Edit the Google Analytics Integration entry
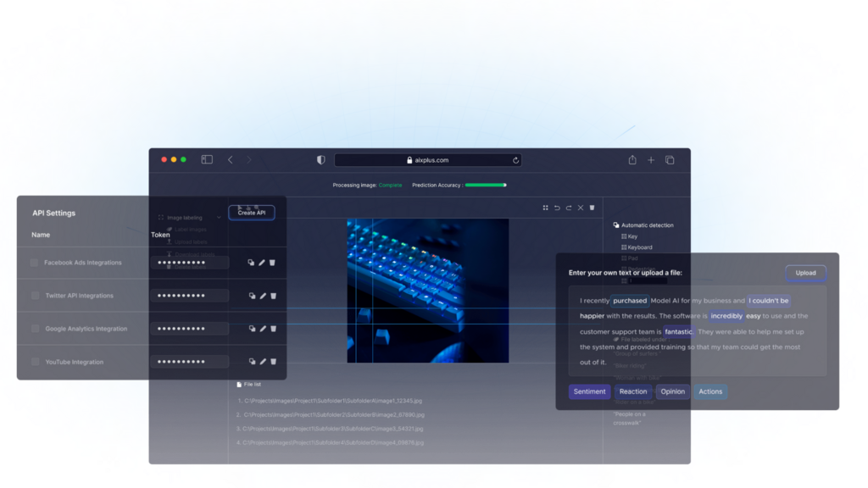Image resolution: width=868 pixels, height=488 pixels. [263, 329]
